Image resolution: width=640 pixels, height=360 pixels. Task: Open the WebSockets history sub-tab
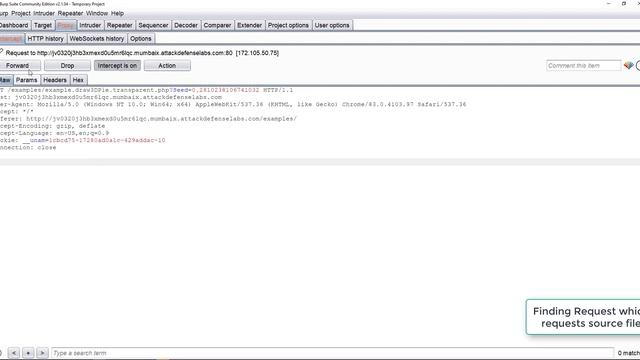[x=97, y=39]
